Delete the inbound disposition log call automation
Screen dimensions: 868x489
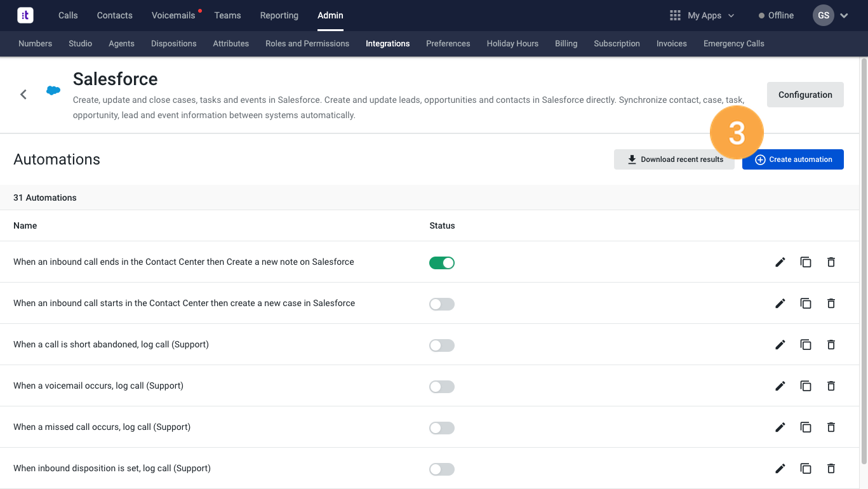point(831,469)
